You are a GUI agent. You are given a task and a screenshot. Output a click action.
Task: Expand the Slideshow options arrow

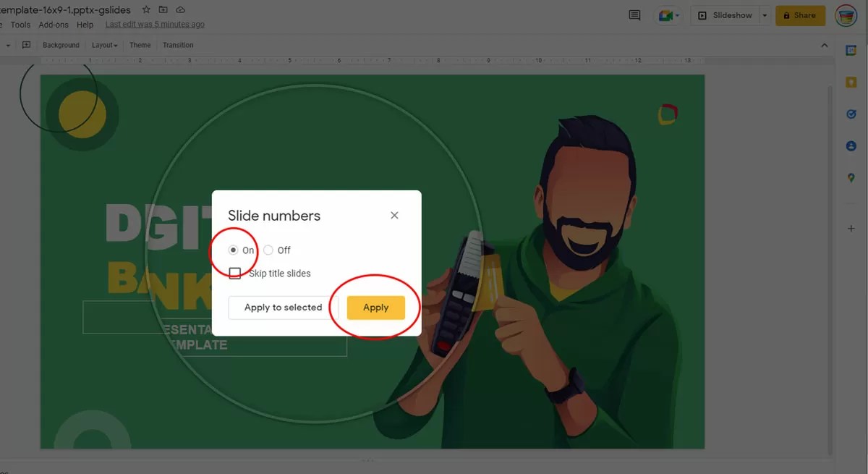tap(765, 14)
